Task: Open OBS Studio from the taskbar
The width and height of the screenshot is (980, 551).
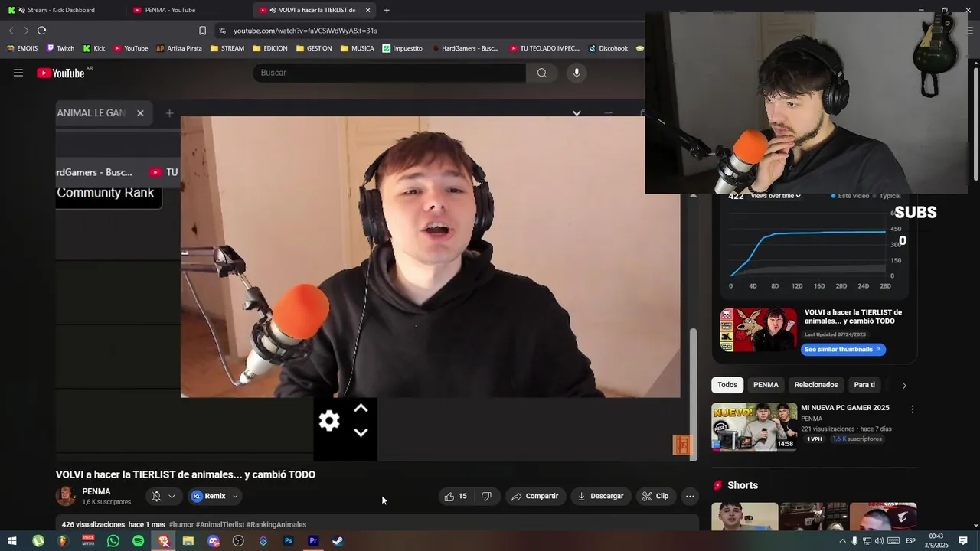Action: pos(238,541)
